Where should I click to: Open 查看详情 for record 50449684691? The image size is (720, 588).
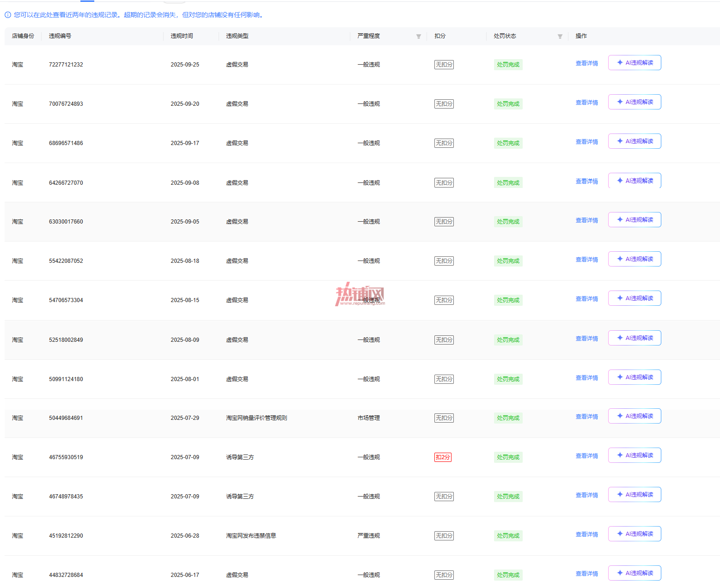[586, 417]
